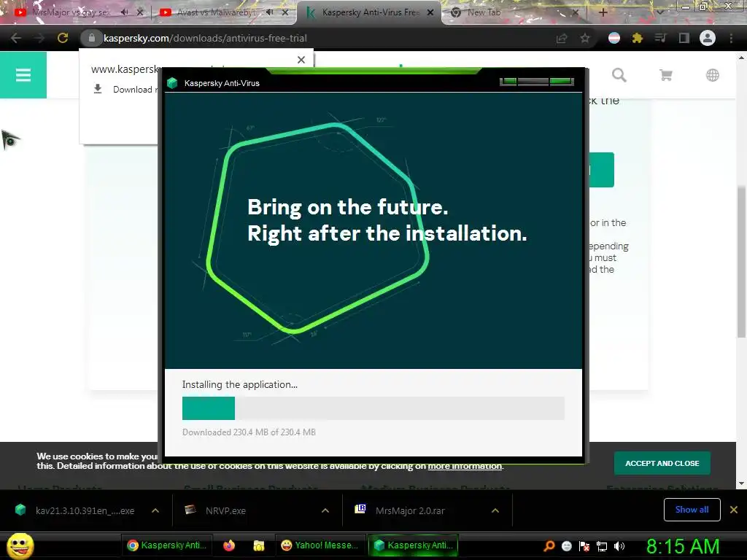Open the site hamburger menu
This screenshot has height=560, width=747.
click(23, 75)
